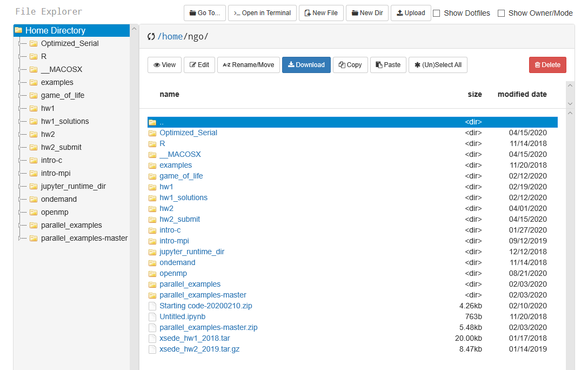Click the (Un)Select All button

[x=437, y=65]
